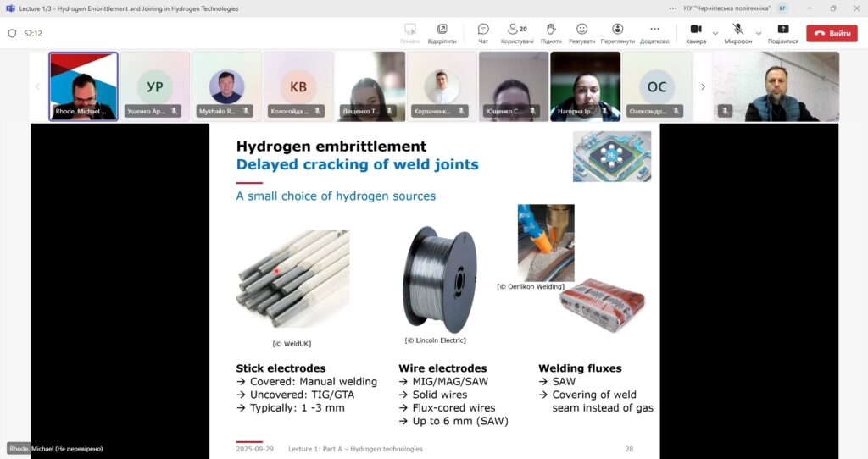This screenshot has width=868, height=459.
Task: Click the Відкріпити pop-out icon
Action: (442, 33)
